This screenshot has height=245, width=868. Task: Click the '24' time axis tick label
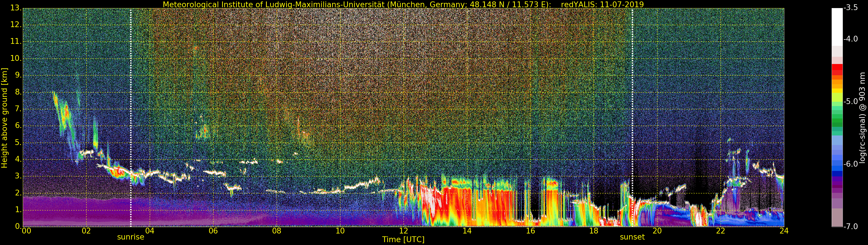point(784,231)
